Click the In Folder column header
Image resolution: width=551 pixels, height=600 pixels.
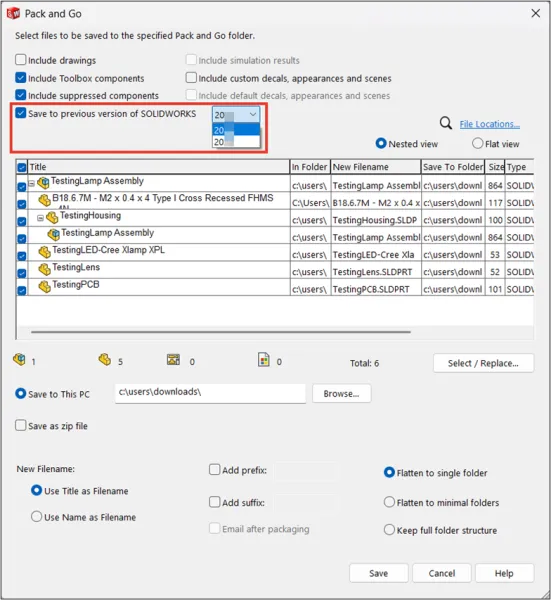pos(309,167)
